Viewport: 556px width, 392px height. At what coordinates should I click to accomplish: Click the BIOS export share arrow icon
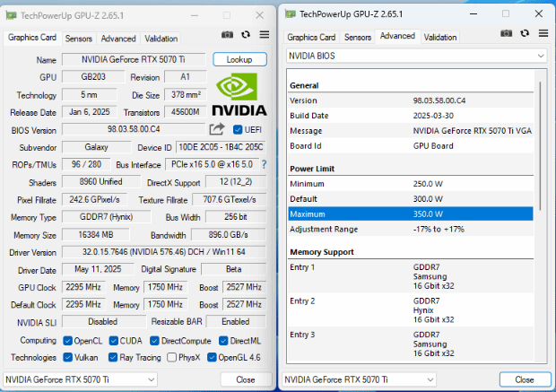(217, 129)
